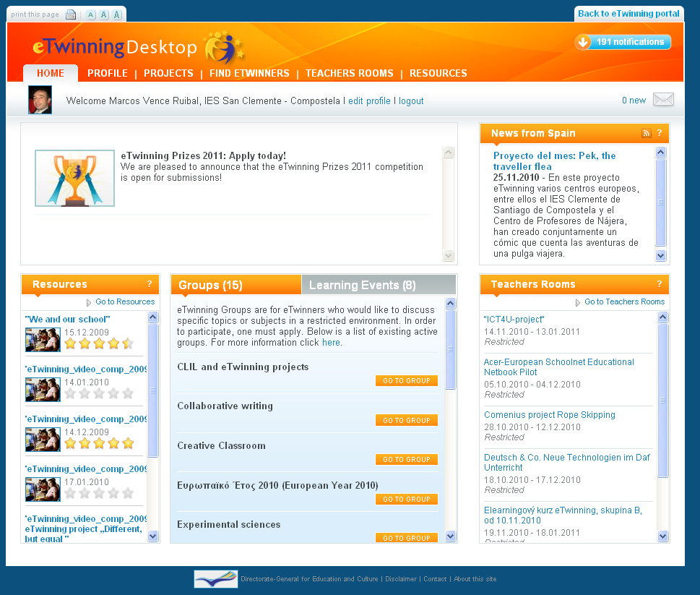Click the 191 notifications button
Viewport: 700px width, 595px height.
coord(623,42)
